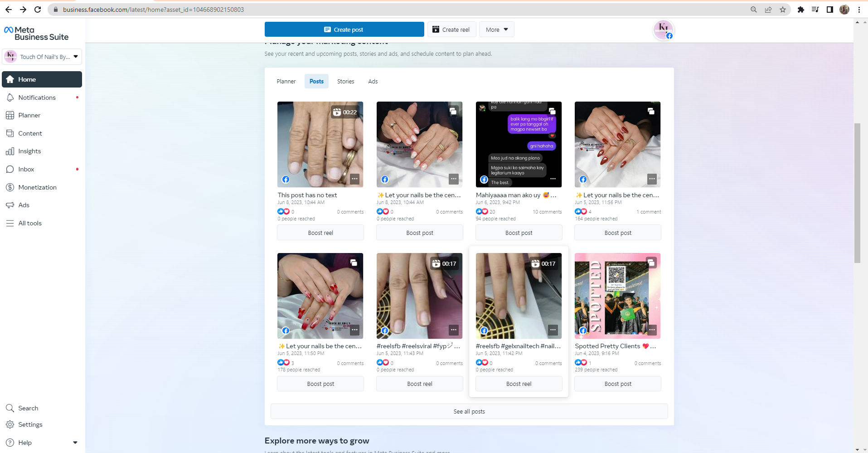Select the Posts tab

click(316, 81)
